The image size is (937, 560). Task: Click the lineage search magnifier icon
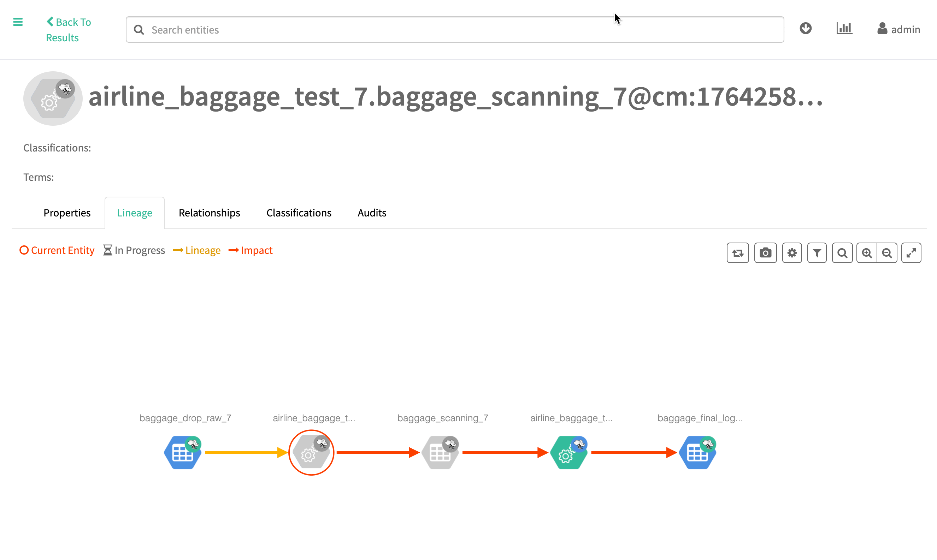tap(842, 253)
